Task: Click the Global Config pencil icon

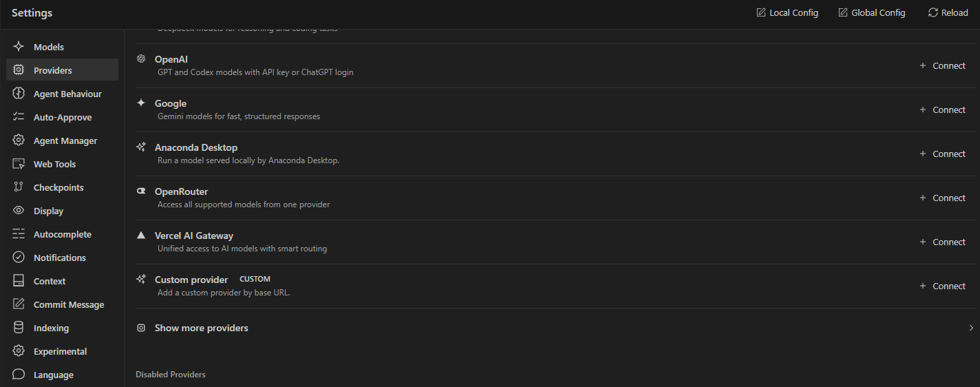Action: click(843, 12)
